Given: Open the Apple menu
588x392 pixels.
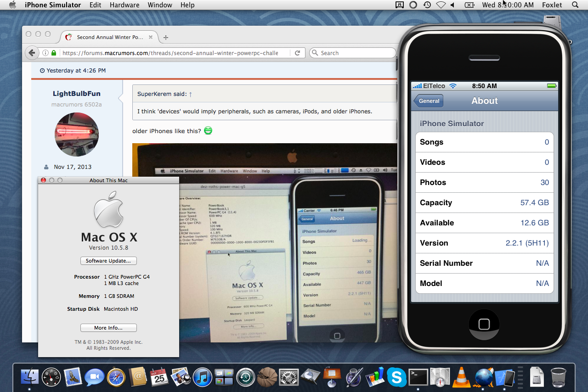Looking at the screenshot, I should tap(12, 5).
